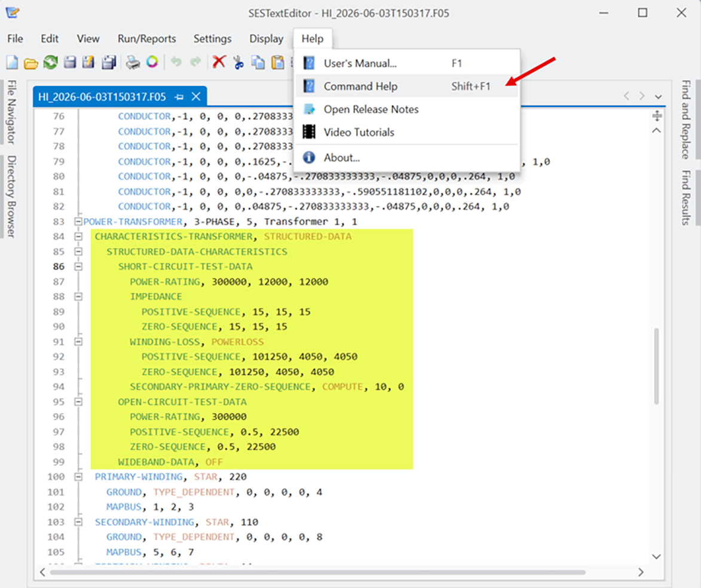Collapse PRIMARY-WINDING block on line 100
This screenshot has width=701, height=588.
pos(78,477)
